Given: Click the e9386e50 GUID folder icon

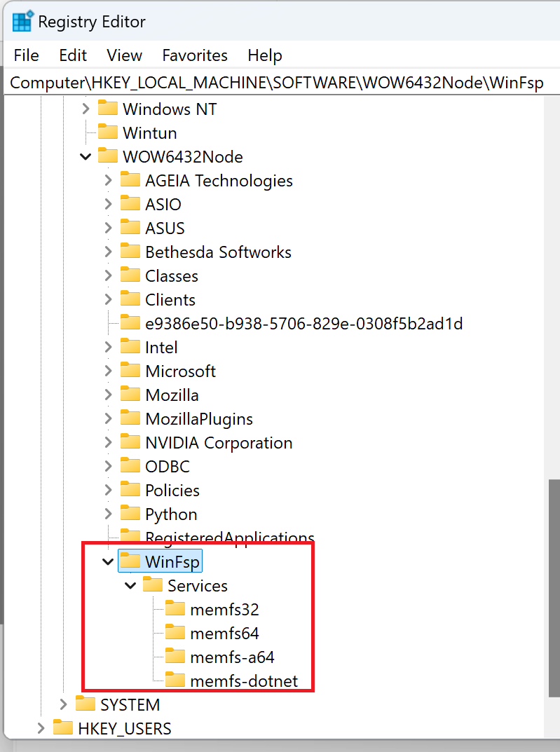Looking at the screenshot, I should coord(130,322).
